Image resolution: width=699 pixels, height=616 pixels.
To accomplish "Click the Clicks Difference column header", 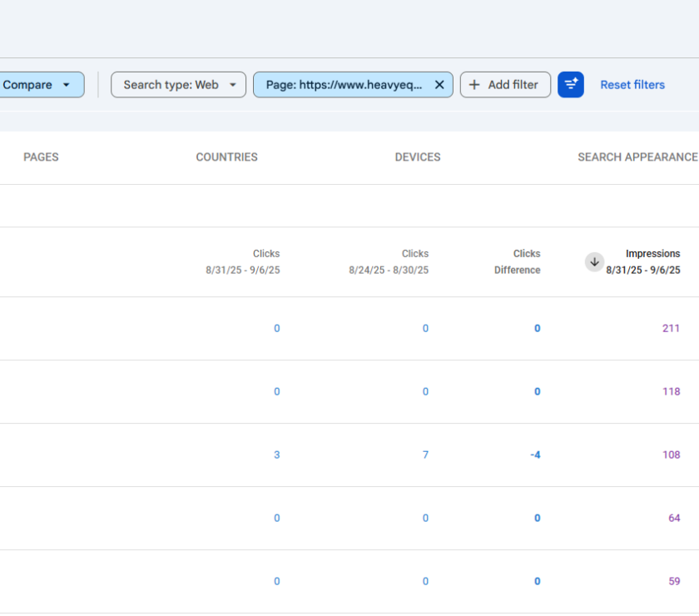I will 517,262.
